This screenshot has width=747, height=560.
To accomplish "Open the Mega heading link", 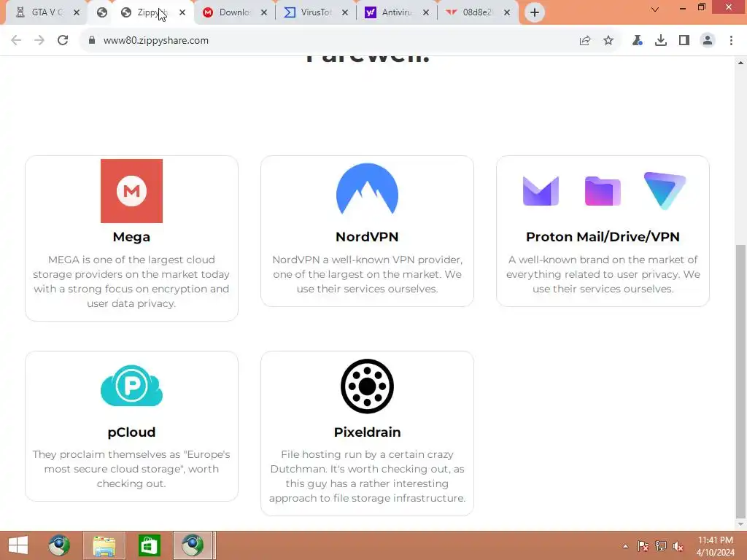I will pyautogui.click(x=131, y=237).
